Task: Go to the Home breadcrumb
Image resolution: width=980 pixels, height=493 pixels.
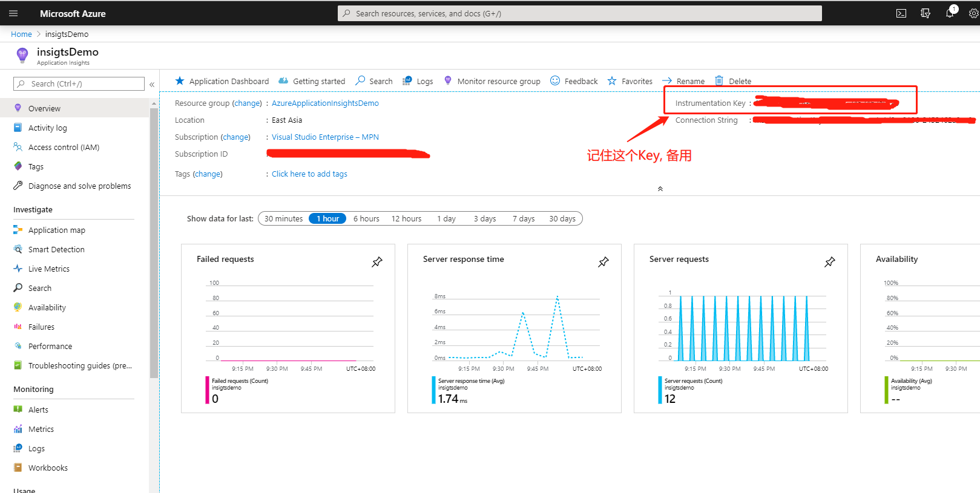Action: (x=21, y=34)
